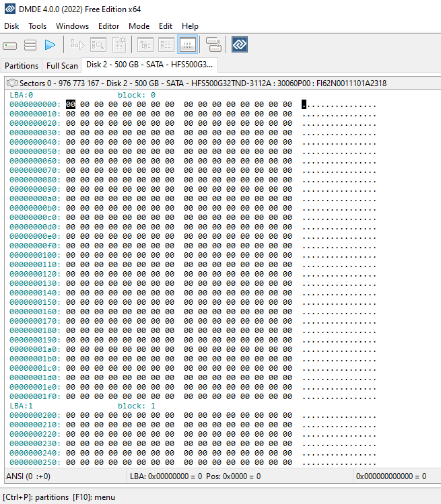
Task: Click the small disk icon before Sectors header
Action: pyautogui.click(x=12, y=83)
